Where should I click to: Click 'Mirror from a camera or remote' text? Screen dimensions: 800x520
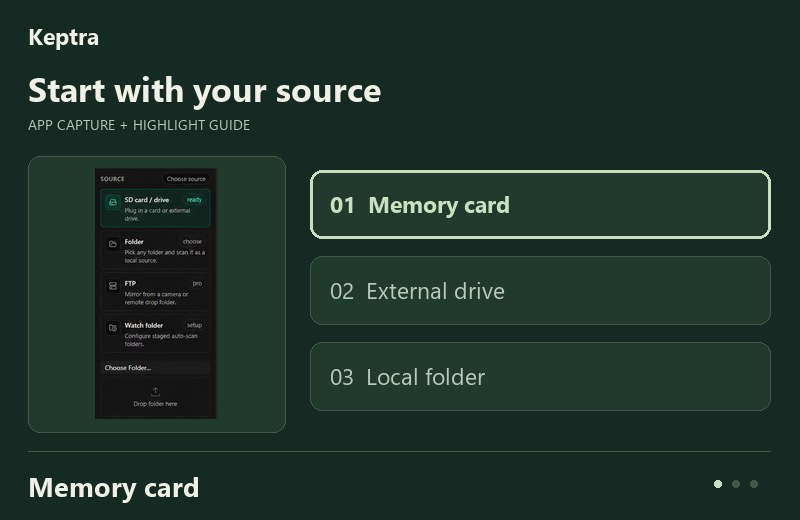(x=156, y=298)
